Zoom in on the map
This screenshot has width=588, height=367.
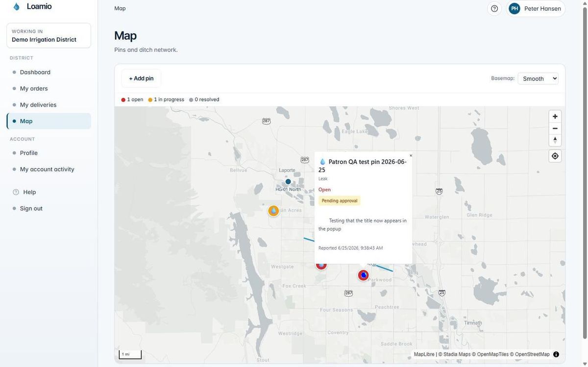tap(555, 117)
